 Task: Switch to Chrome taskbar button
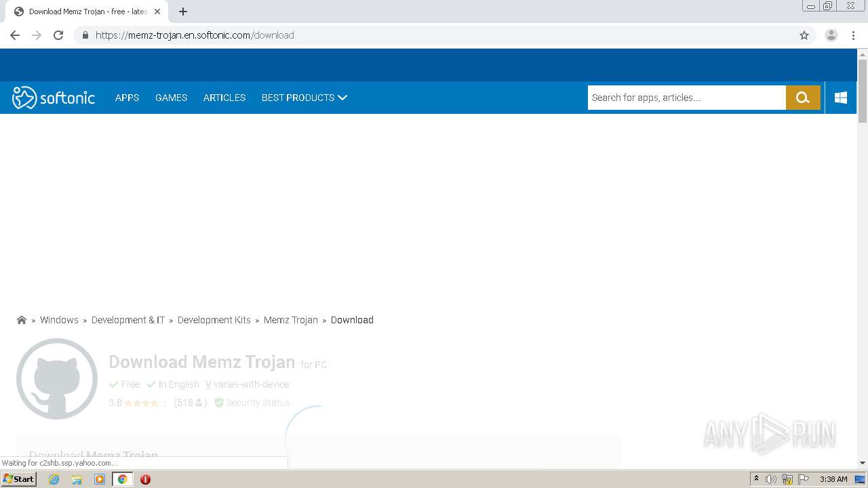click(x=122, y=479)
